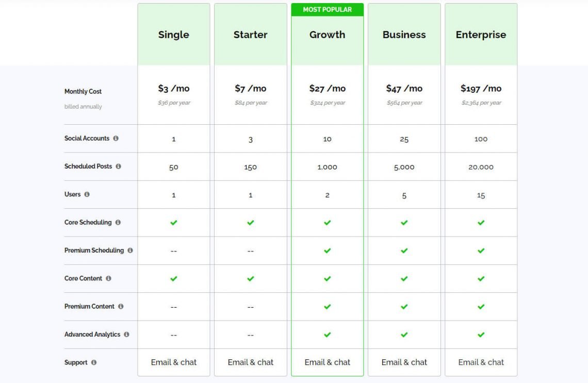The height and width of the screenshot is (383, 588).
Task: Show Advanced Analytics info icon tooltip
Action: coord(127,334)
